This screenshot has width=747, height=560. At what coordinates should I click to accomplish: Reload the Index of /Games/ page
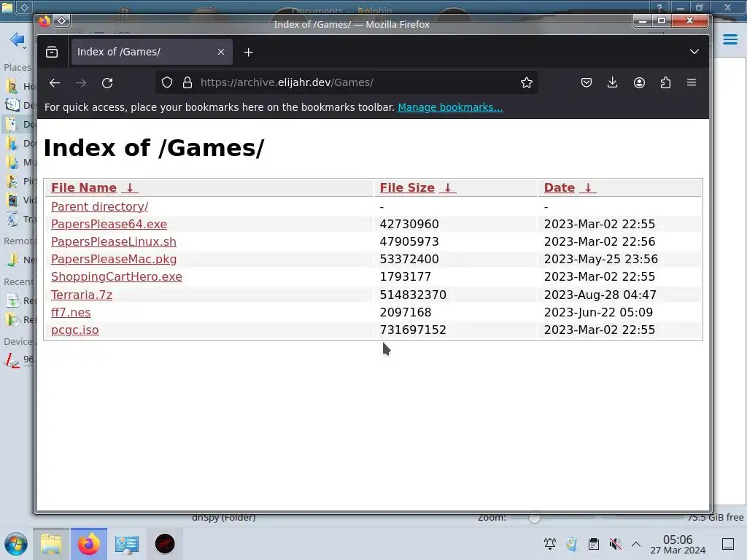107,83
